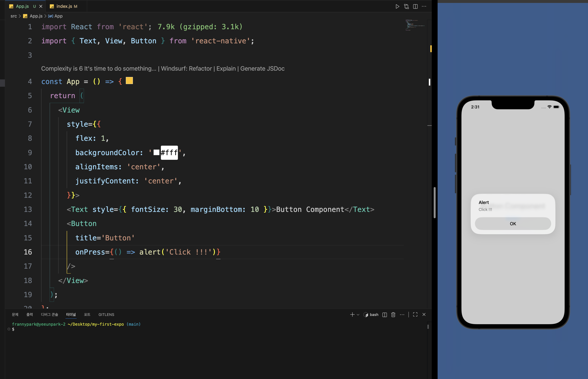Tap OK in the simulator alert

tap(513, 223)
